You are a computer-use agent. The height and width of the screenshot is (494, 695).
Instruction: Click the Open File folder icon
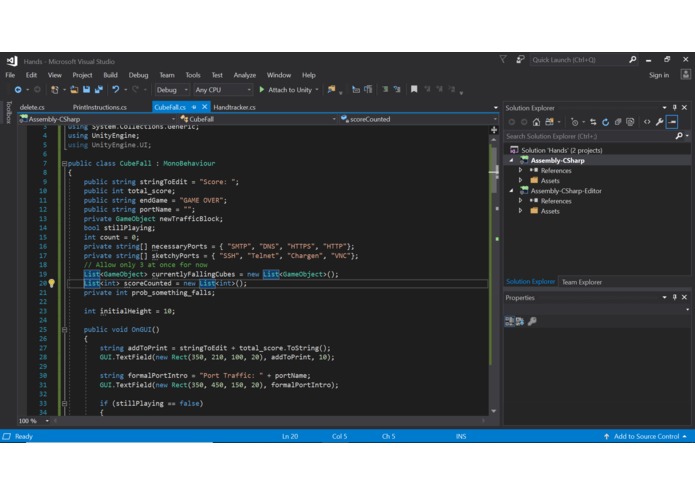[74, 90]
